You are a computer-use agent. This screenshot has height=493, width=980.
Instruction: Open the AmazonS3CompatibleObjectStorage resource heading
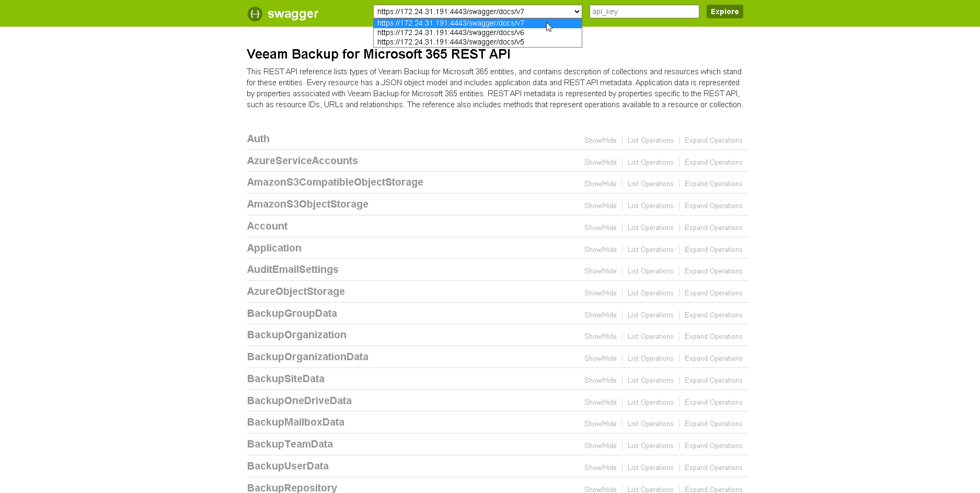click(335, 182)
